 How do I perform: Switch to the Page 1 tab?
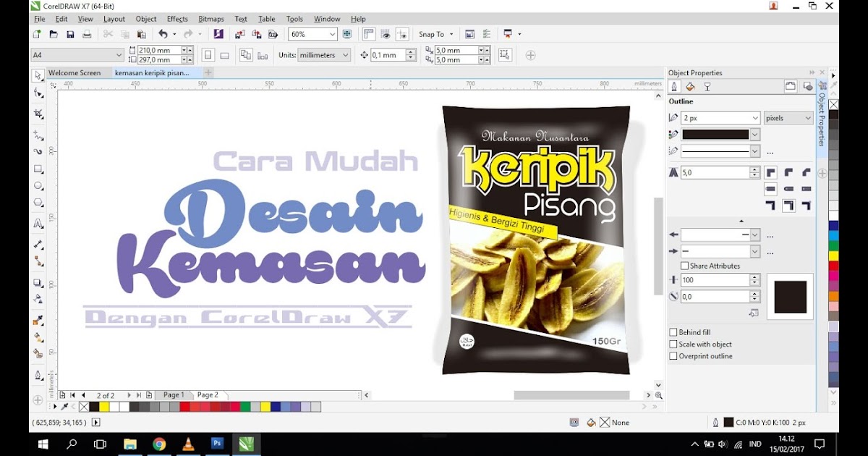(x=174, y=395)
